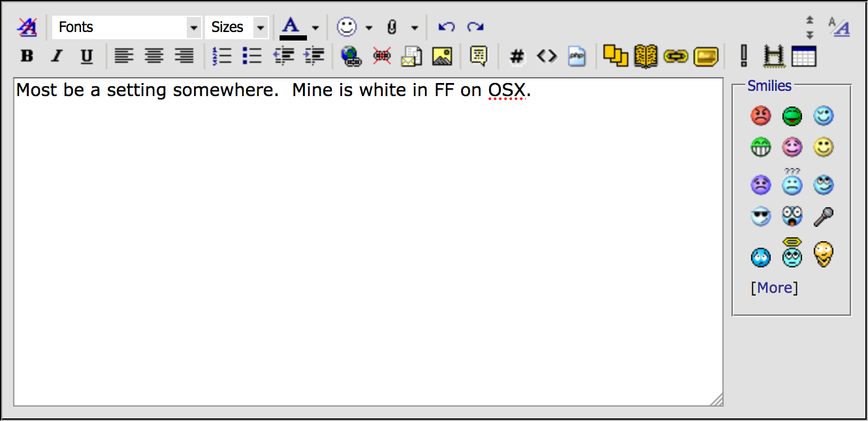
Task: Insert the halo angel smiley
Action: (x=792, y=253)
